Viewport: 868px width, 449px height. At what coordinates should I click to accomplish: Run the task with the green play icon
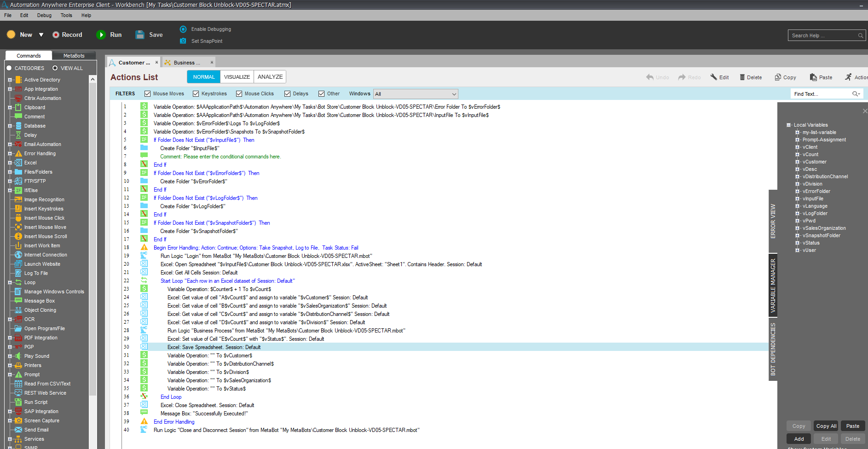click(x=101, y=35)
